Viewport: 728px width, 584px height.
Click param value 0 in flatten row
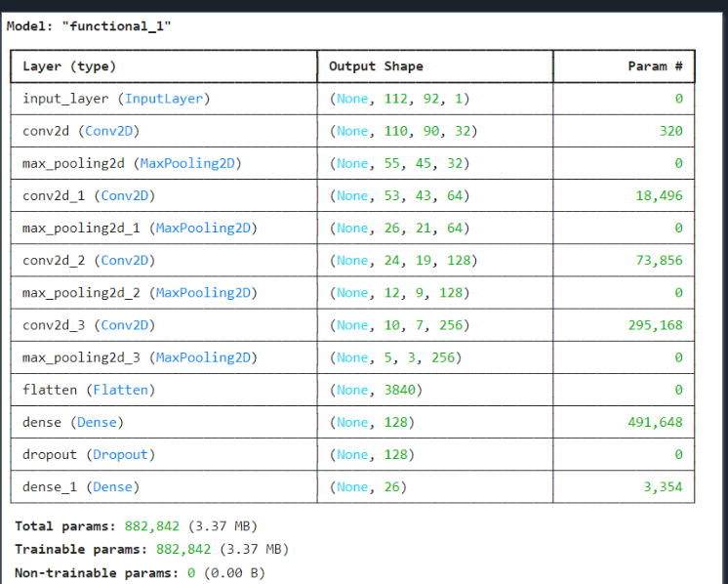pyautogui.click(x=679, y=390)
